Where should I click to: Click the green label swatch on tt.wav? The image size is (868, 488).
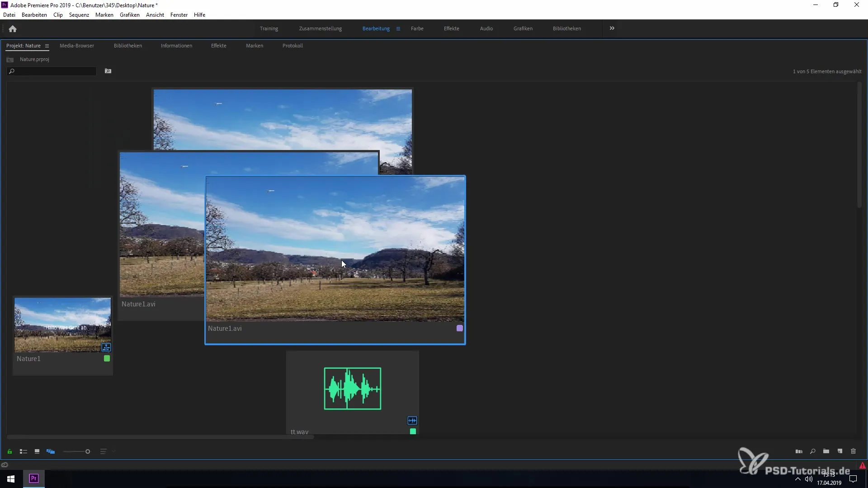413,432
